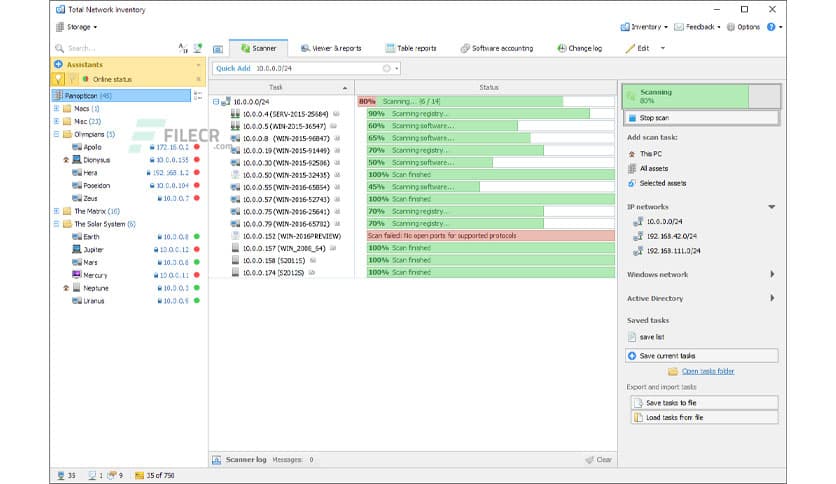
Task: Click the computers count icon in status bar
Action: [61, 475]
